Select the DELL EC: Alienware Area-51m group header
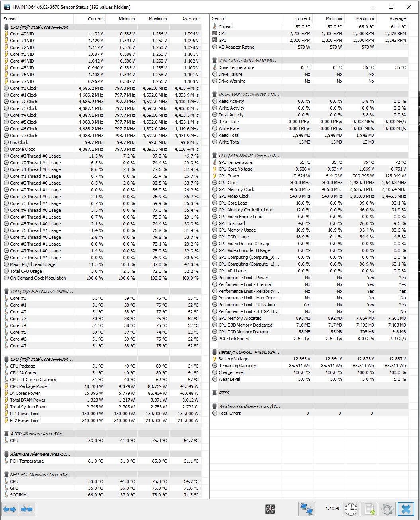 (102, 475)
